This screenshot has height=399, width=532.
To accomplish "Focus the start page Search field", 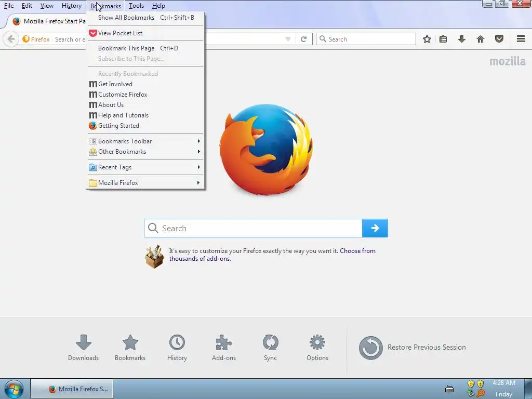I will pyautogui.click(x=253, y=228).
